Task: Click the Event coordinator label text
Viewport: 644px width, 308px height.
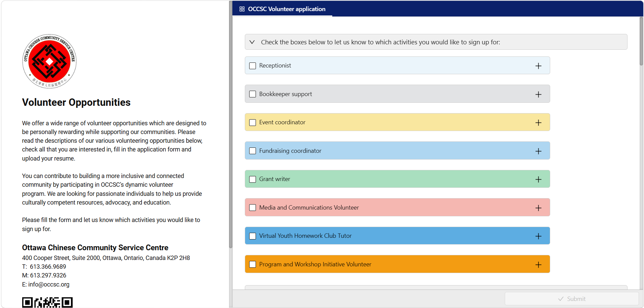Action: pos(282,122)
